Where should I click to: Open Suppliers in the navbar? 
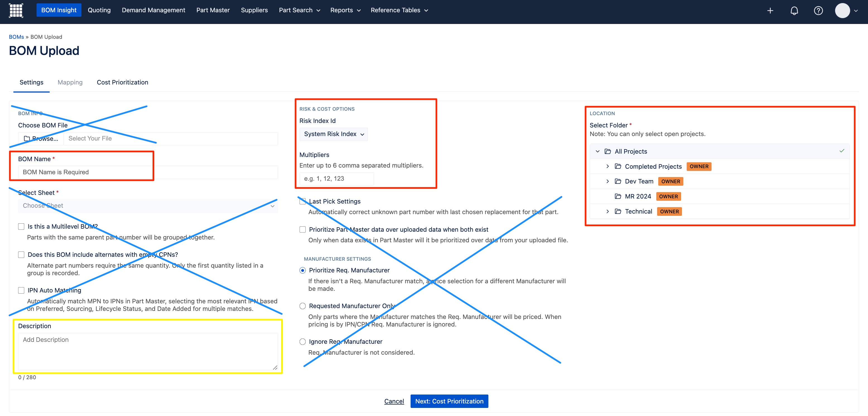point(254,10)
